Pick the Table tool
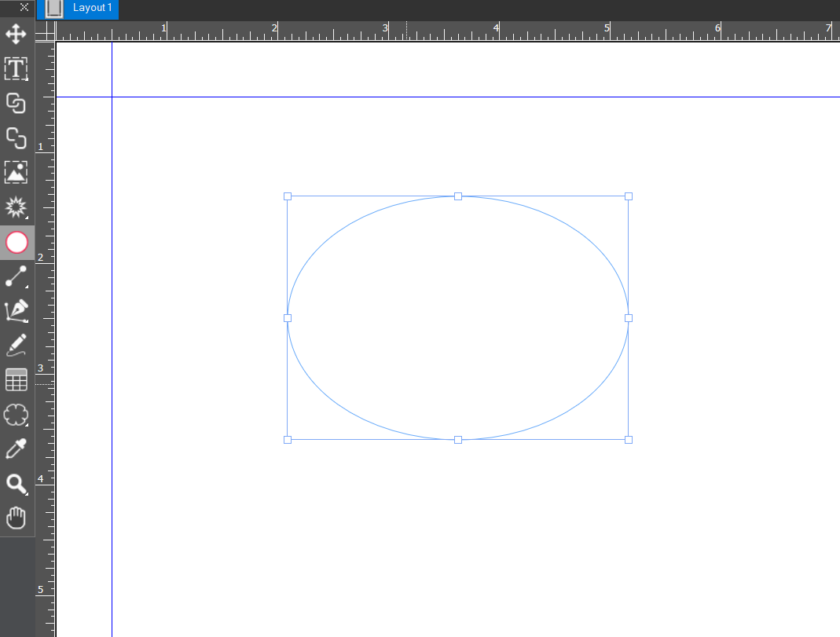 tap(17, 380)
